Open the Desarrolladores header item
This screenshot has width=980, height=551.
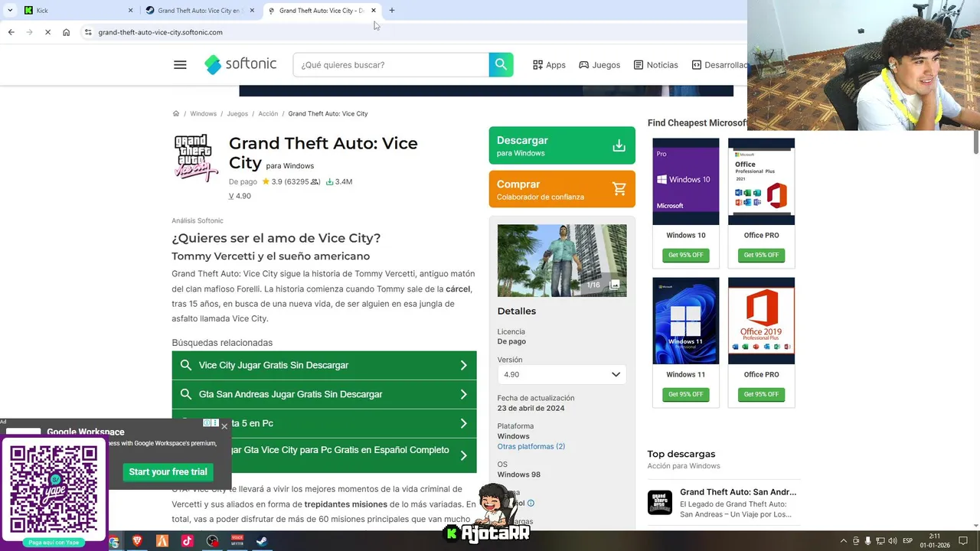coord(719,65)
